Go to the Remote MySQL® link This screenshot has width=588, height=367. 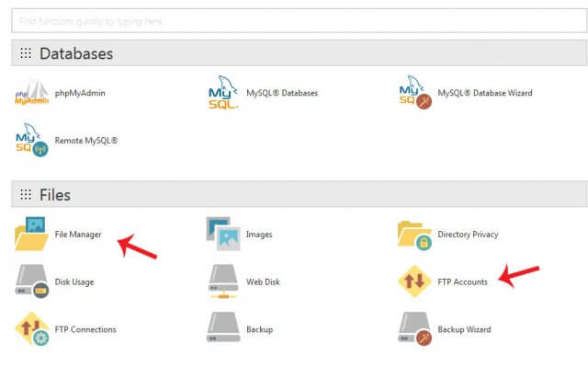[86, 141]
